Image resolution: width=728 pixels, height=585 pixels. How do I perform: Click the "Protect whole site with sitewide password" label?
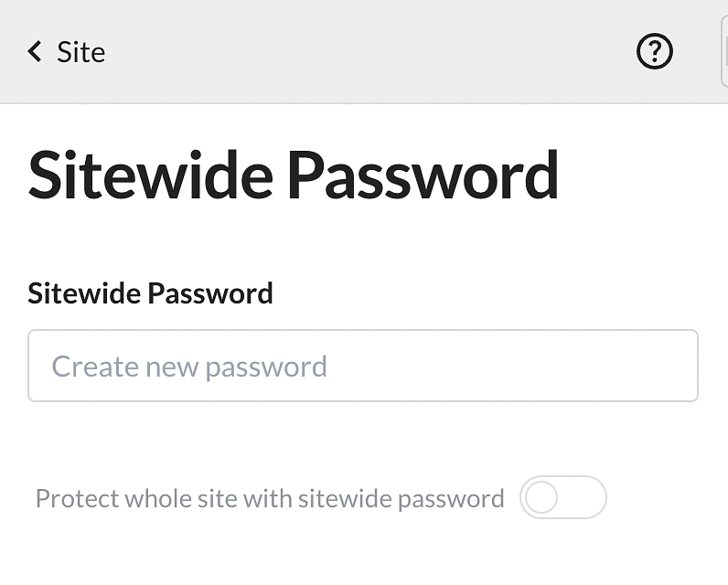(270, 499)
